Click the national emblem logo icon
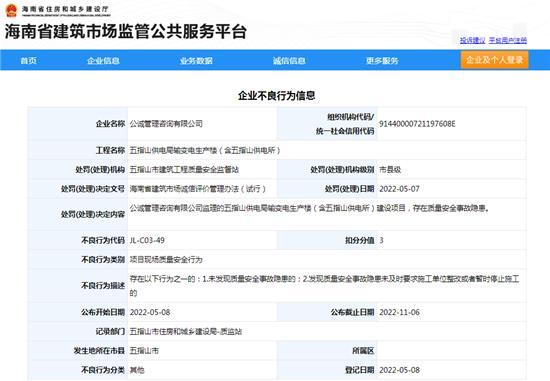The image size is (550, 381). [11, 10]
